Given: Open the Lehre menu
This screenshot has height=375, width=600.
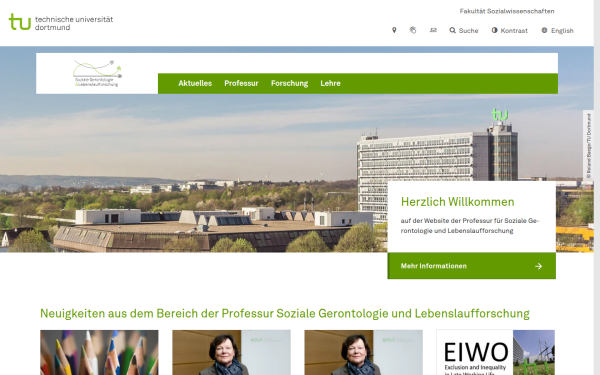Looking at the screenshot, I should [x=330, y=83].
